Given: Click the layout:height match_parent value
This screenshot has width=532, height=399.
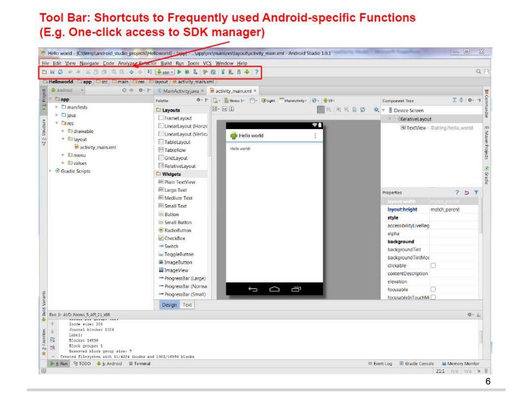Looking at the screenshot, I should pyautogui.click(x=454, y=210).
